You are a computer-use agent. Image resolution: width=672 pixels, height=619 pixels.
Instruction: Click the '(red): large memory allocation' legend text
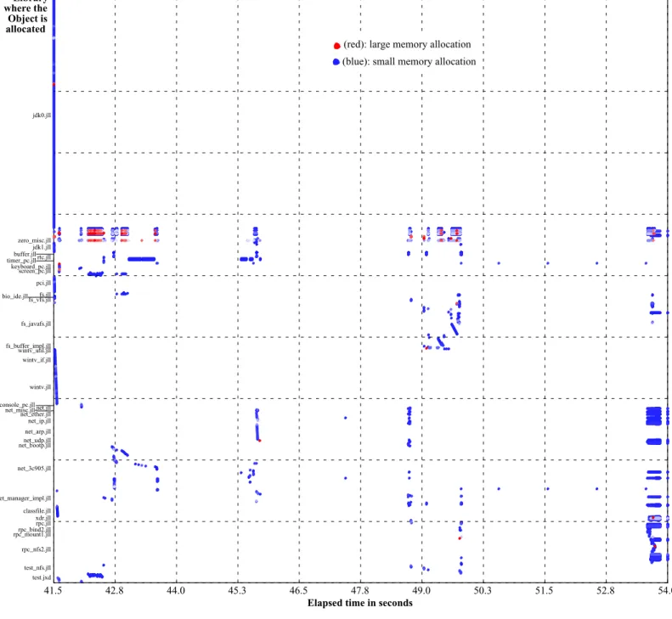coord(407,44)
